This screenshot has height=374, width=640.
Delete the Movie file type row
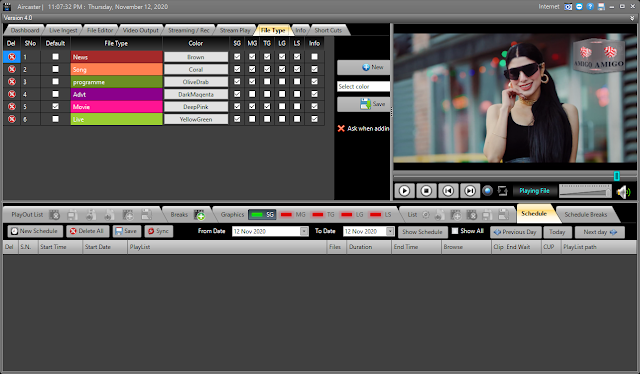tap(12, 107)
